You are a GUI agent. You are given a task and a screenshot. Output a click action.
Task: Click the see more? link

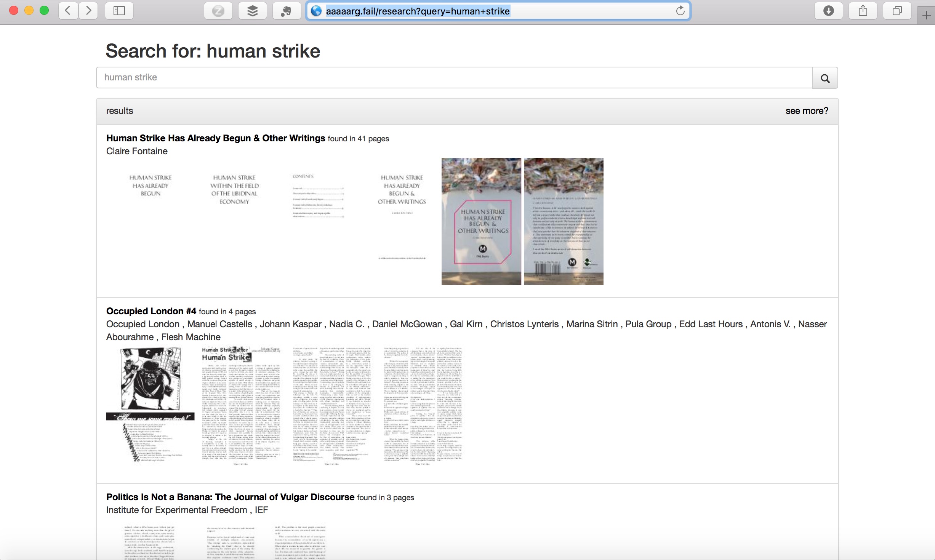click(x=807, y=111)
